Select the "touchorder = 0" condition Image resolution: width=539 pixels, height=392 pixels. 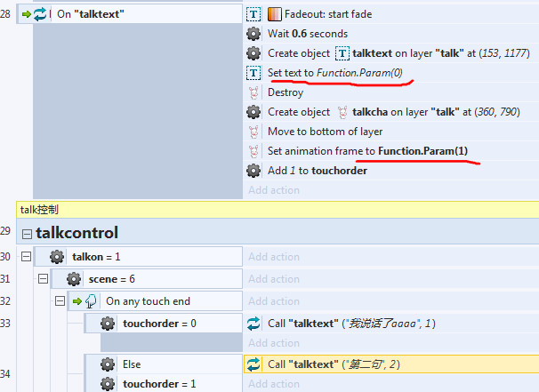160,323
